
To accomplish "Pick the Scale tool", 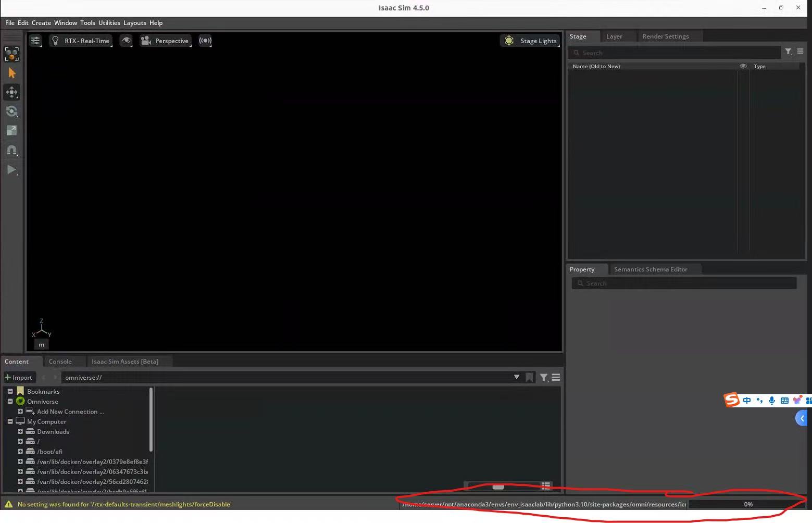I will pyautogui.click(x=11, y=130).
